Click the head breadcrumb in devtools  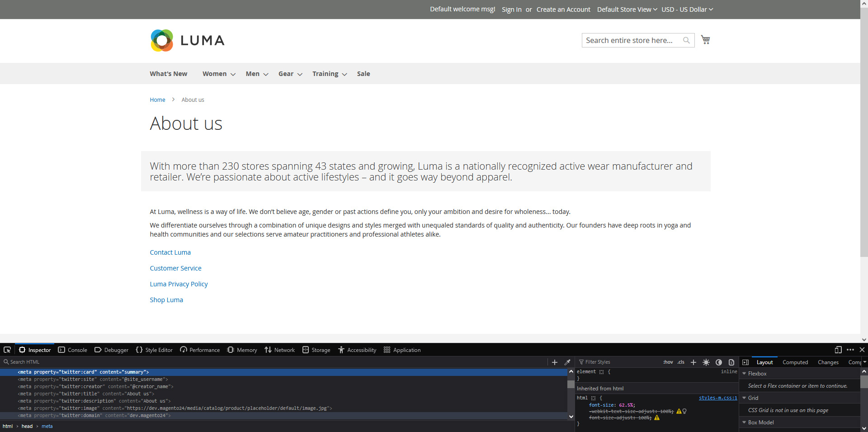(27, 426)
